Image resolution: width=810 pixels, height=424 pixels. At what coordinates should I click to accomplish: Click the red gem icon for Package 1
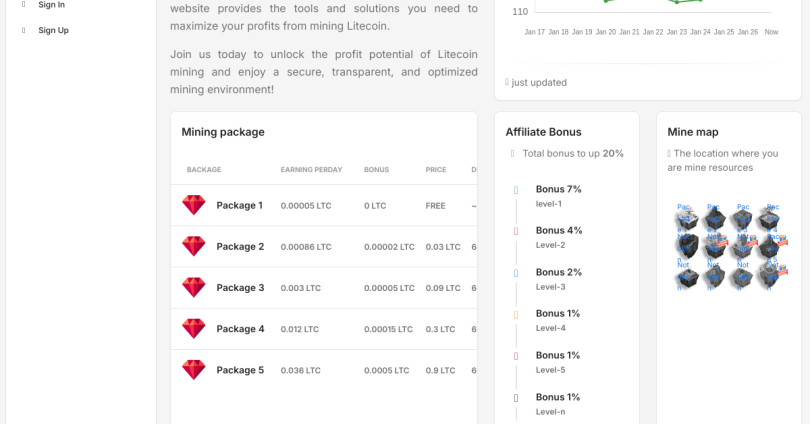[194, 205]
